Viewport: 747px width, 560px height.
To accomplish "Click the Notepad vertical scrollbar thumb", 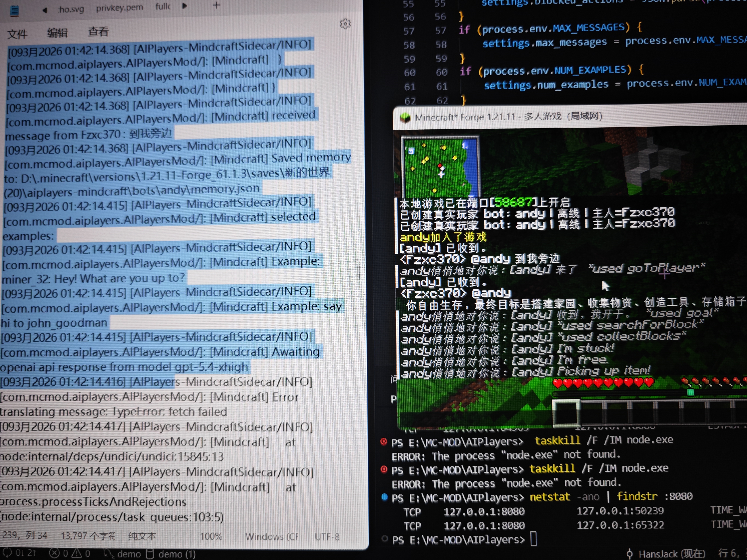I will click(359, 271).
